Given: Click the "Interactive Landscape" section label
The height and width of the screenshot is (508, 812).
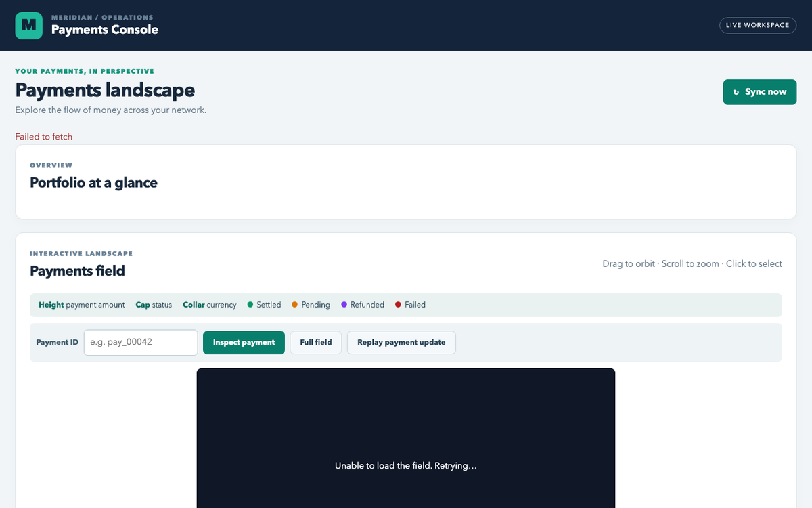Looking at the screenshot, I should [81, 254].
